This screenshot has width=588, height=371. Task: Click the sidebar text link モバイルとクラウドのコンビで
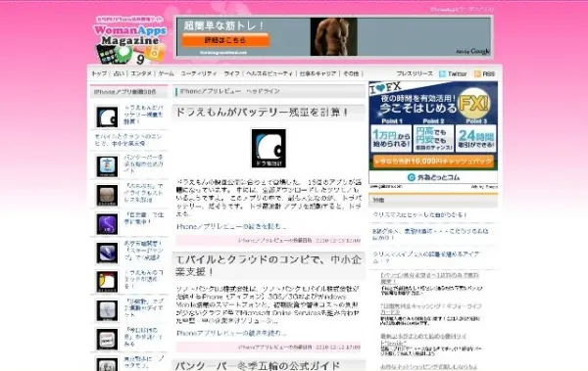click(x=128, y=140)
